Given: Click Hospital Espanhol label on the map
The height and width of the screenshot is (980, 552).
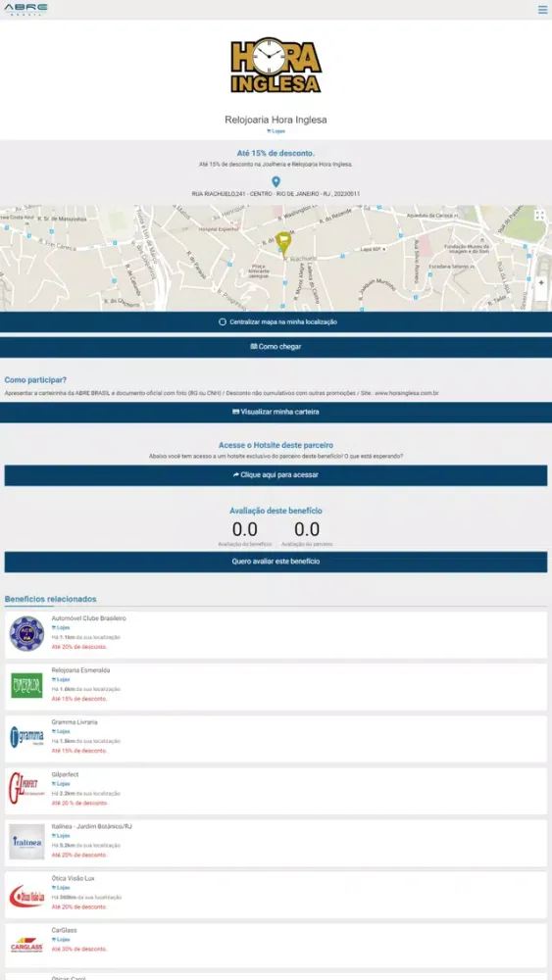Looking at the screenshot, I should 219,229.
